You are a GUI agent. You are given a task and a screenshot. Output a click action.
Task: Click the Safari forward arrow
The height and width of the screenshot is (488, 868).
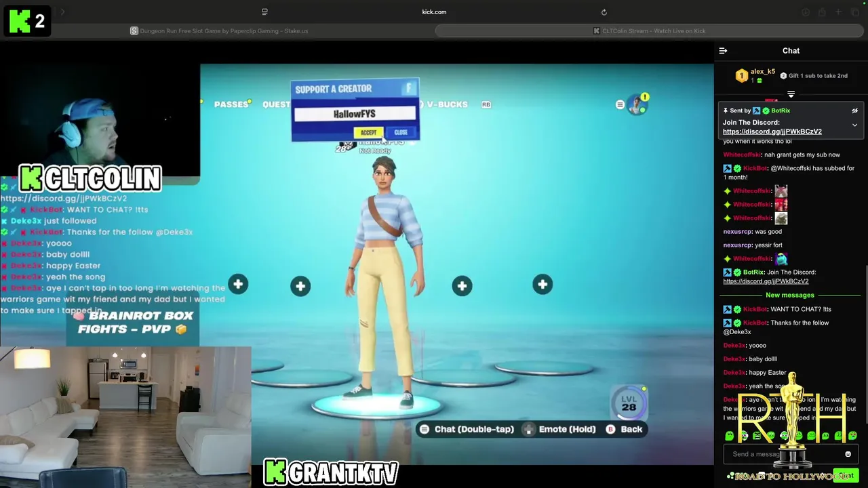(x=62, y=12)
